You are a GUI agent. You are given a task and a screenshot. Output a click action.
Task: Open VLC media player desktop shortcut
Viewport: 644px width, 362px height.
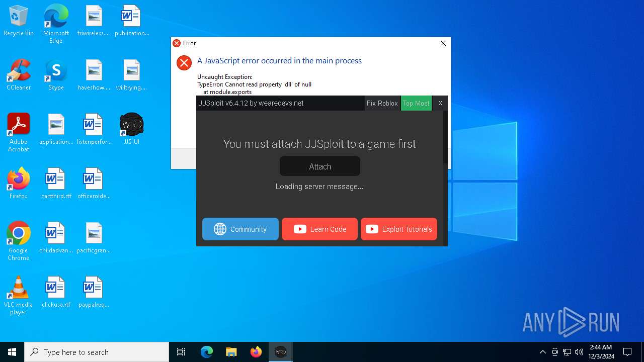(x=19, y=296)
